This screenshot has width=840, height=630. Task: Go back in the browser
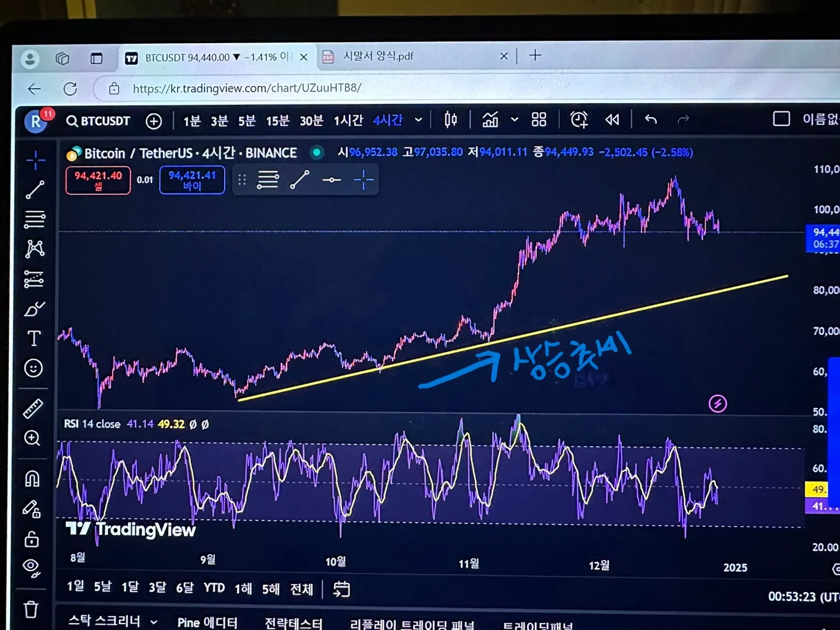(34, 89)
